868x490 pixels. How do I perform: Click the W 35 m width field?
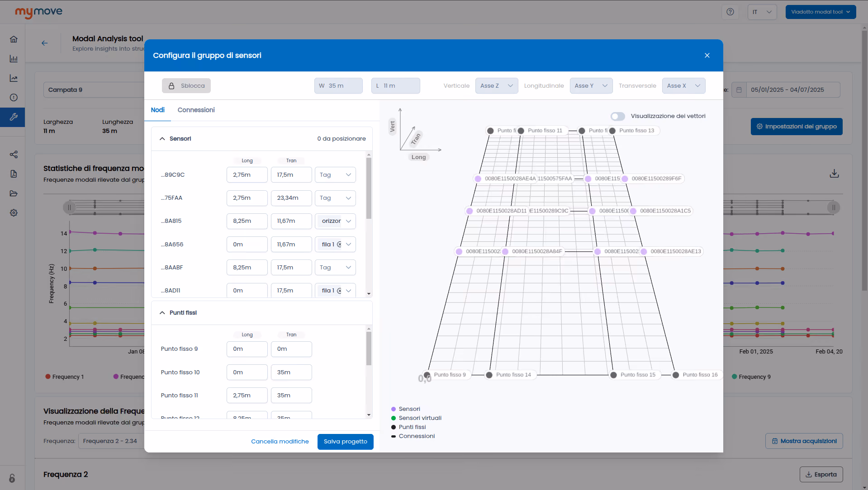point(338,86)
